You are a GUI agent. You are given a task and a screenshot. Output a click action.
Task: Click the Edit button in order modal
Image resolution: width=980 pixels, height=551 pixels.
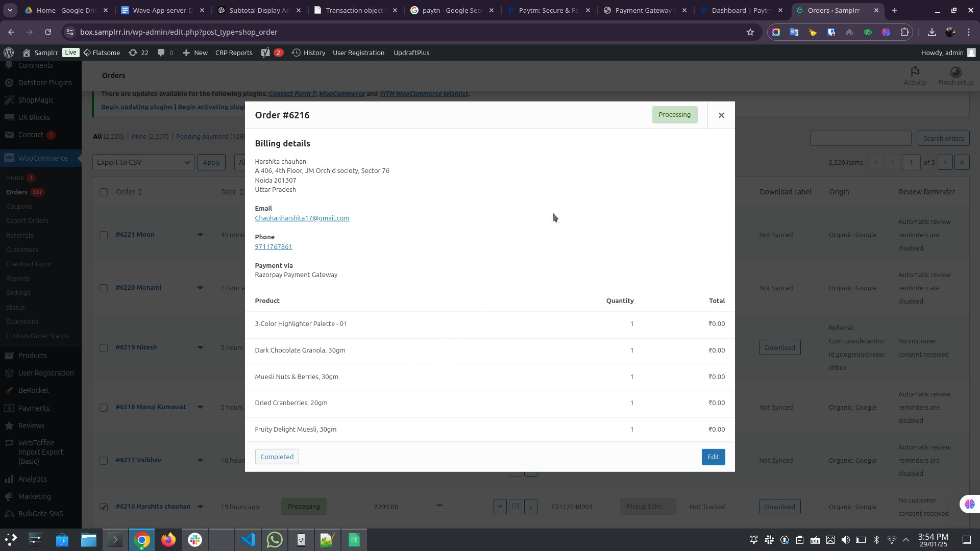coord(713,457)
